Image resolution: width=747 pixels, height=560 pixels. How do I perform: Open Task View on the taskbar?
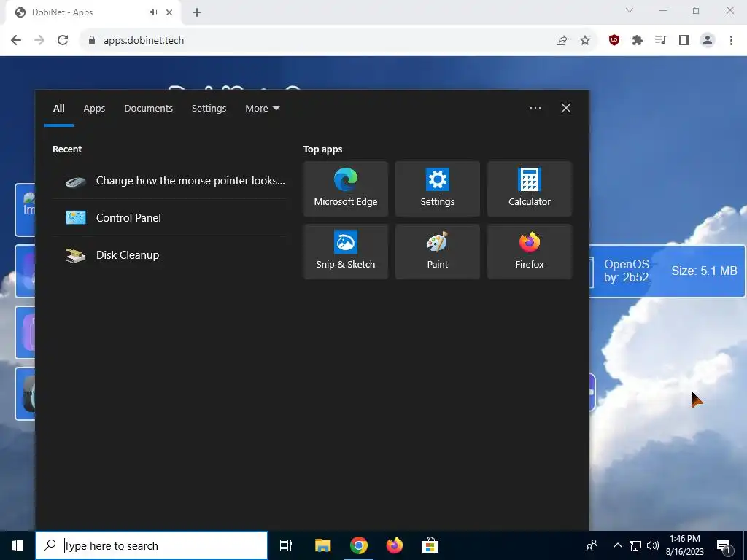(x=286, y=545)
